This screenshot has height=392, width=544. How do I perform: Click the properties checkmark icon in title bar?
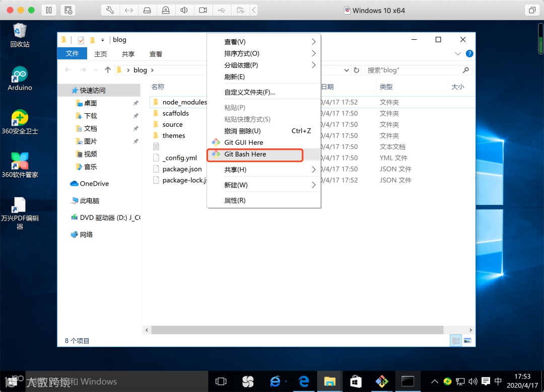(81, 40)
